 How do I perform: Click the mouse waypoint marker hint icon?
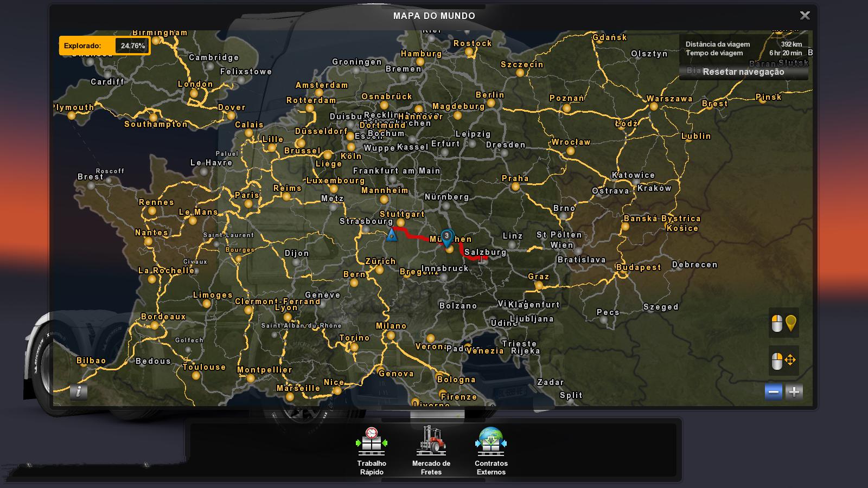(784, 324)
